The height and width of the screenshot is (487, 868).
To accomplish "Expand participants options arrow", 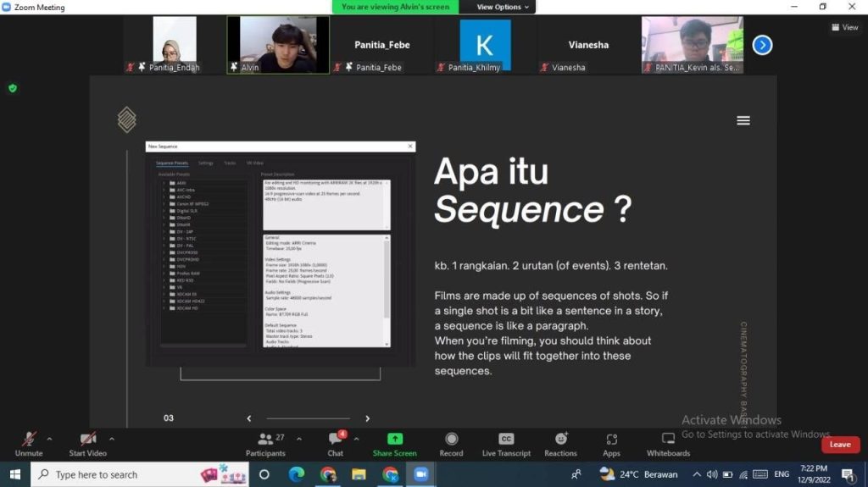I will (299, 439).
